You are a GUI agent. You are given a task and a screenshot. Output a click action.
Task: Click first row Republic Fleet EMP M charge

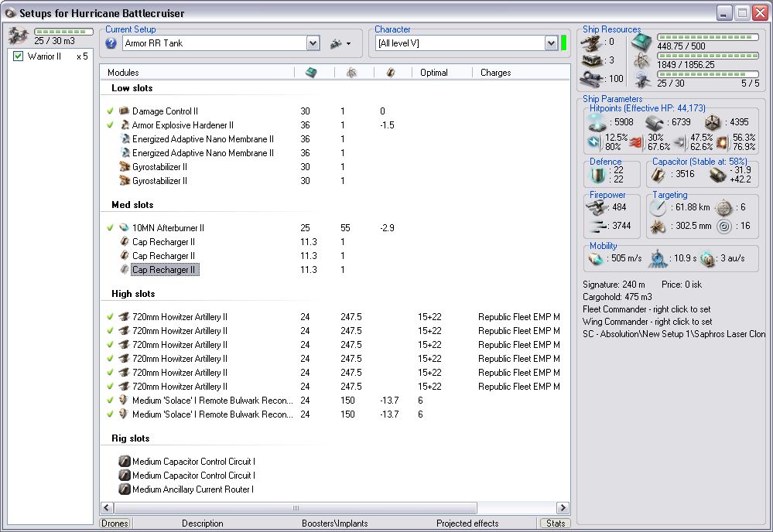pos(518,317)
